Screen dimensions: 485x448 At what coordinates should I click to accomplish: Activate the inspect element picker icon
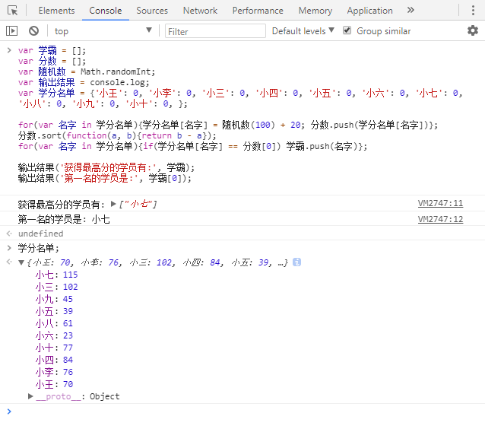coord(12,11)
